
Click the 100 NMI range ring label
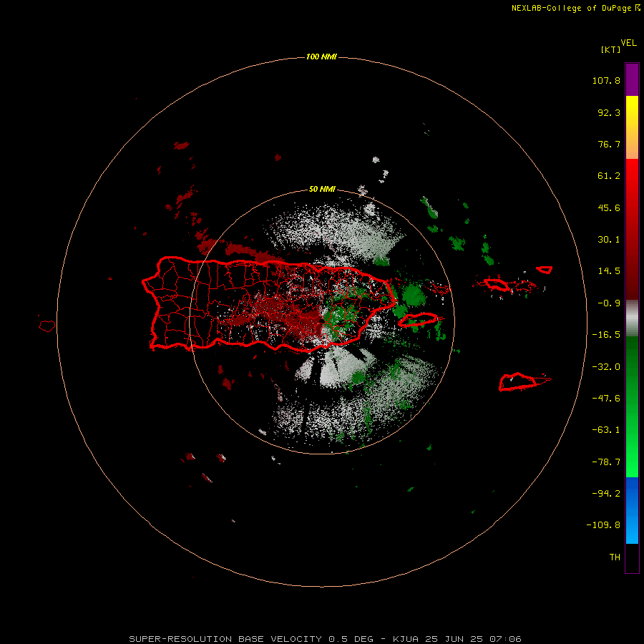click(x=321, y=57)
